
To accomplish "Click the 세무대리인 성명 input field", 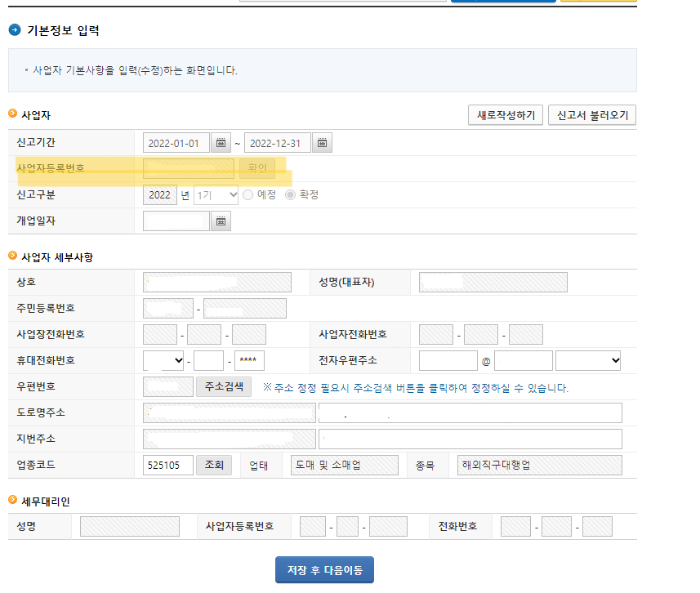I will click(129, 526).
